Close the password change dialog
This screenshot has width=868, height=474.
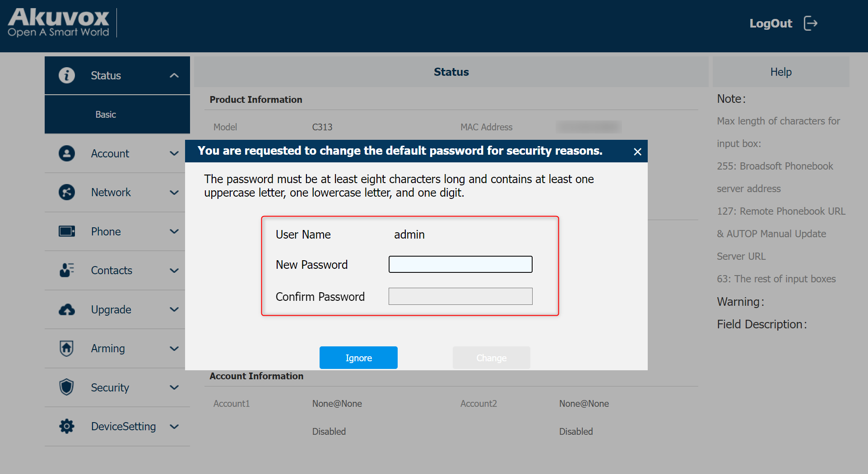tap(637, 152)
